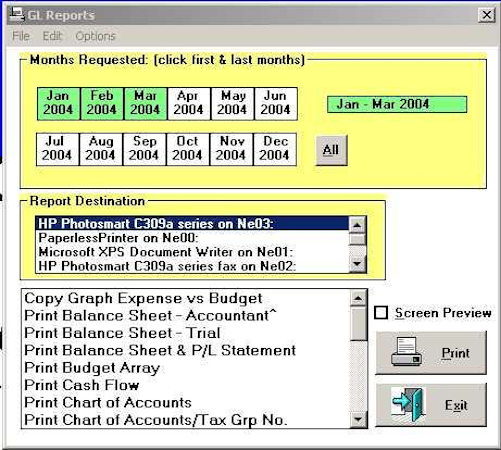Click the All months button

(331, 150)
